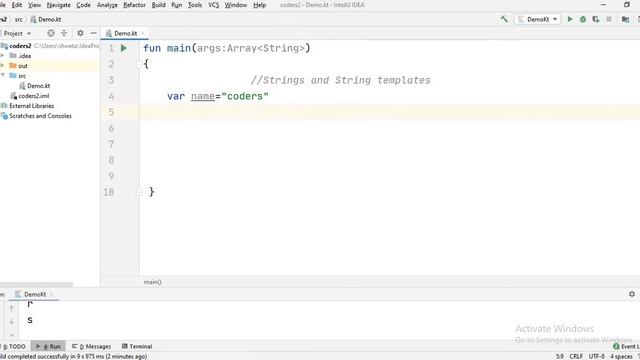
Task: Open the Build menu
Action: pyautogui.click(x=158, y=5)
